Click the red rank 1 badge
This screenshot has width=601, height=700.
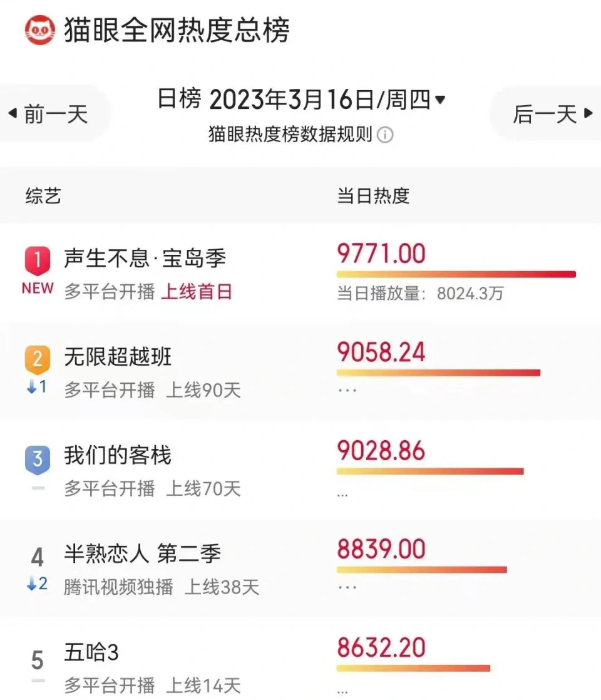38,260
